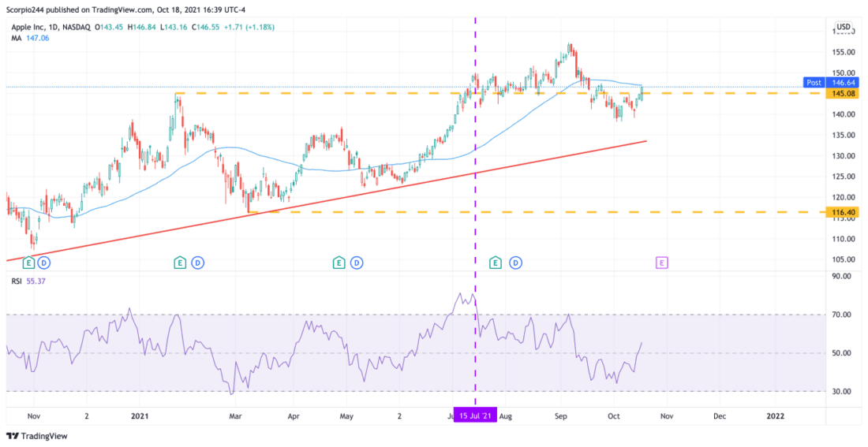Open the USD currency selector

844,27
